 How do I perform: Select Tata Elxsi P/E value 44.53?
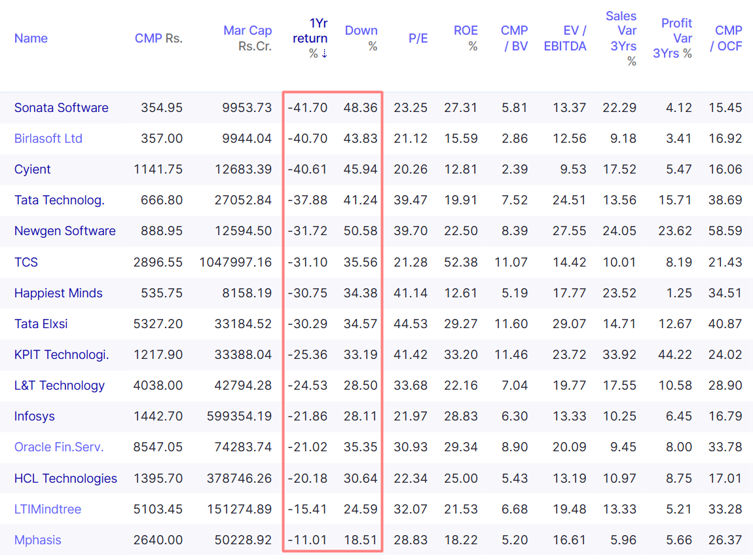(411, 324)
